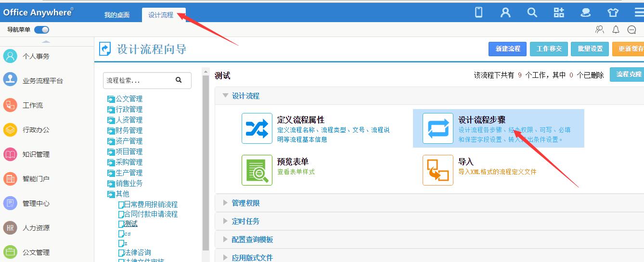Image resolution: width=644 pixels, height=262 pixels.
Task: Open the app grid icon in header
Action: [559, 12]
